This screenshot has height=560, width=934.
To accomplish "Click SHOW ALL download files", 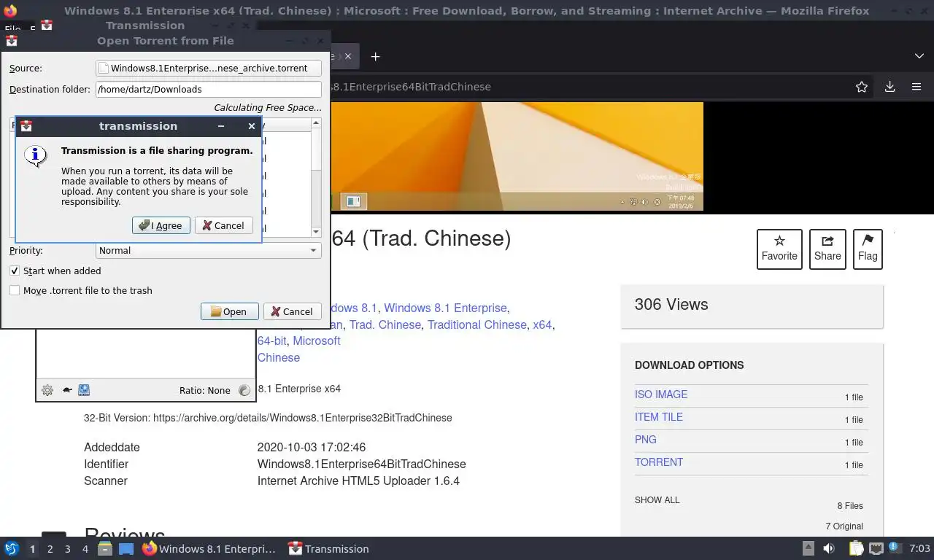I will (657, 500).
